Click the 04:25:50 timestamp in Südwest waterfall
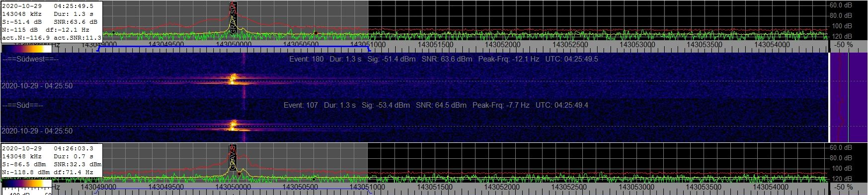The height and width of the screenshot is (195, 868). [37, 86]
